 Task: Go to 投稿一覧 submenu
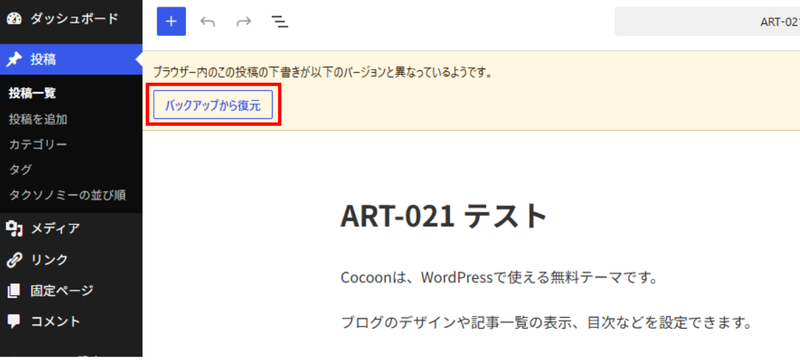pyautogui.click(x=33, y=93)
